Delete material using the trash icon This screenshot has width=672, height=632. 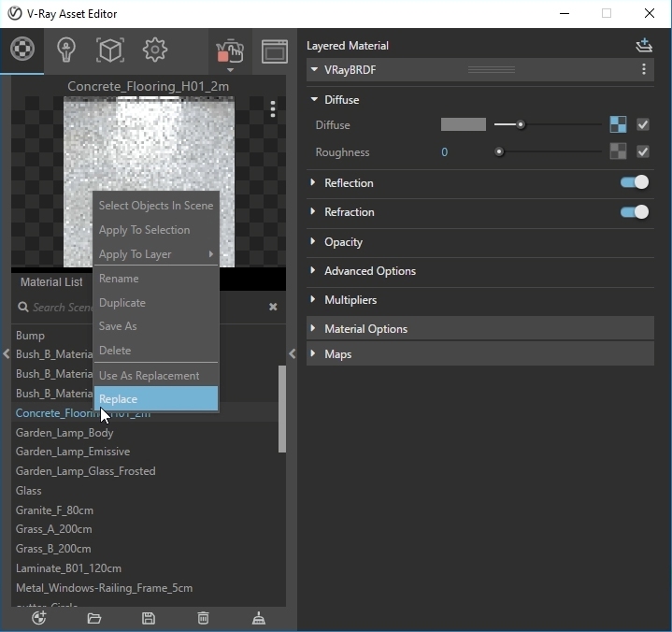[203, 618]
